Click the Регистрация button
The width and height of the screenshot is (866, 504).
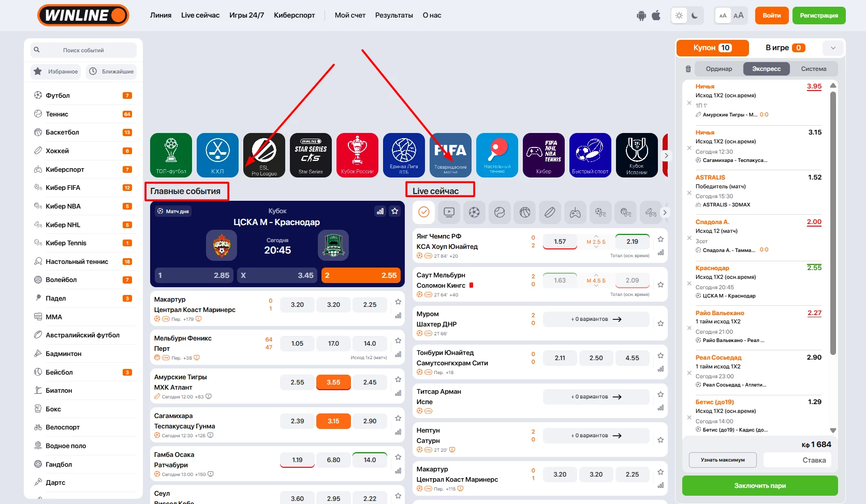point(819,16)
